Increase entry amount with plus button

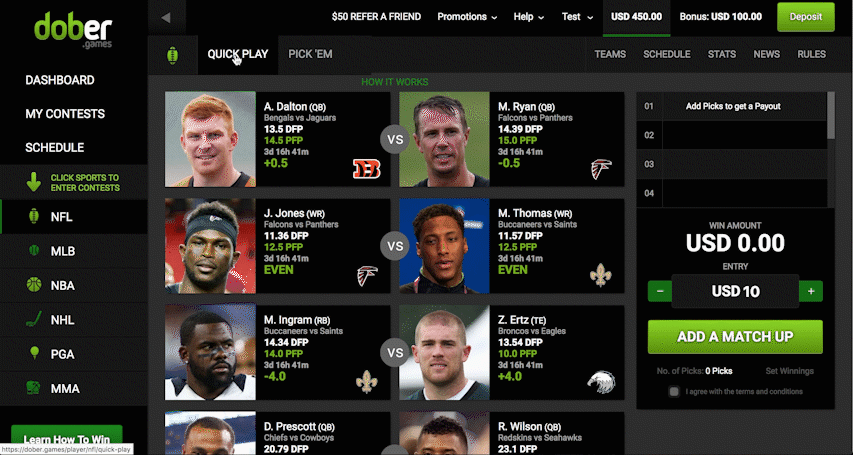pos(811,292)
